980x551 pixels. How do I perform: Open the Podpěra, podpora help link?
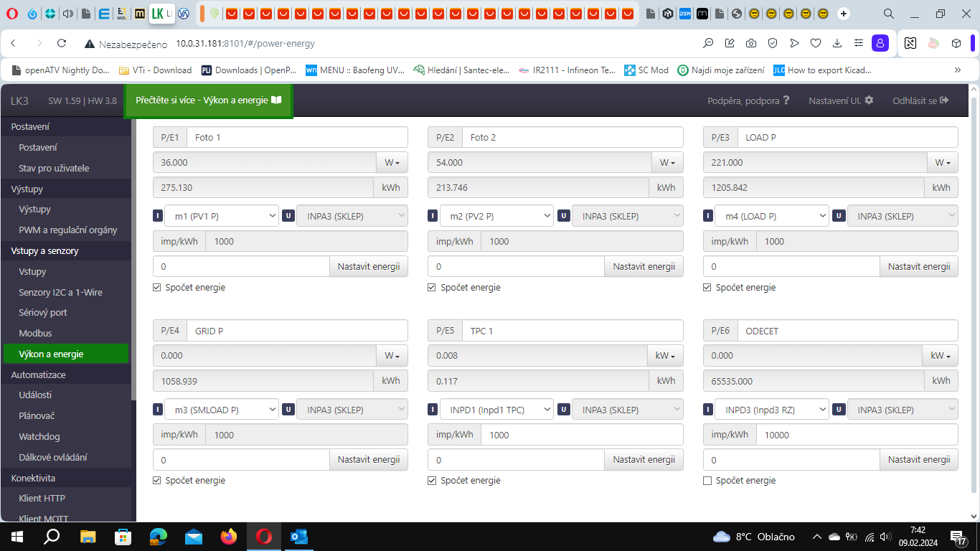pos(748,100)
